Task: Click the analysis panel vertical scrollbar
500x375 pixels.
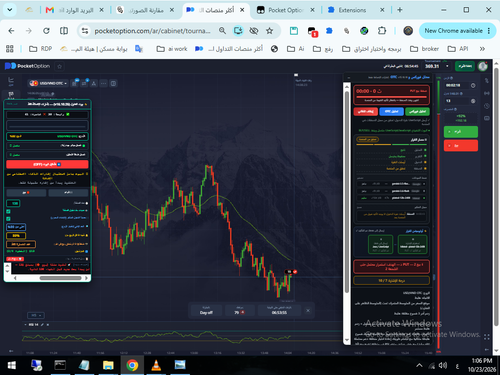Action: point(347,192)
